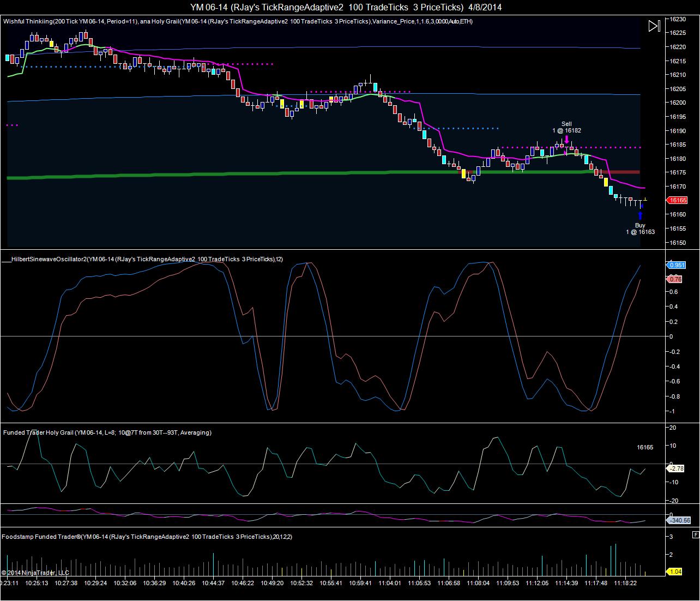Click the 16185 price axis label
700x601 pixels.
tap(678, 145)
